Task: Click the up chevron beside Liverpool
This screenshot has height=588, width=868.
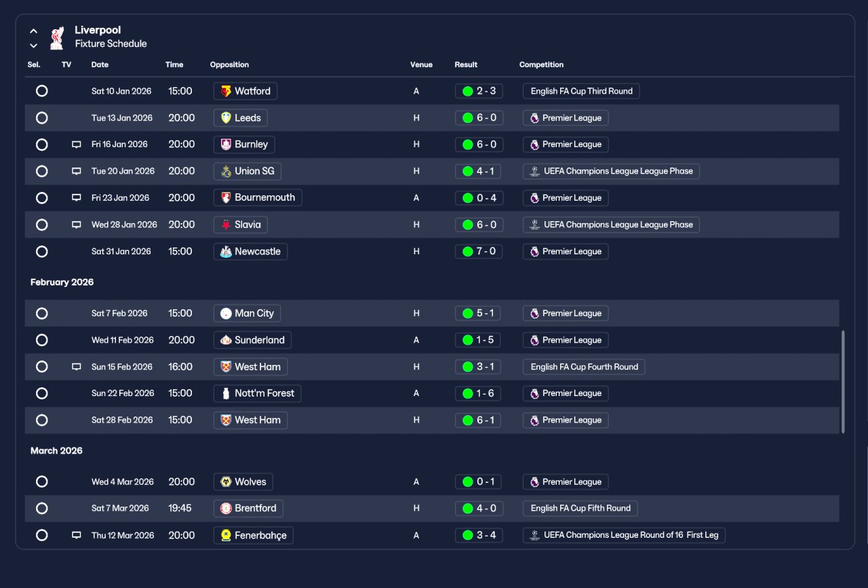Action: tap(33, 31)
